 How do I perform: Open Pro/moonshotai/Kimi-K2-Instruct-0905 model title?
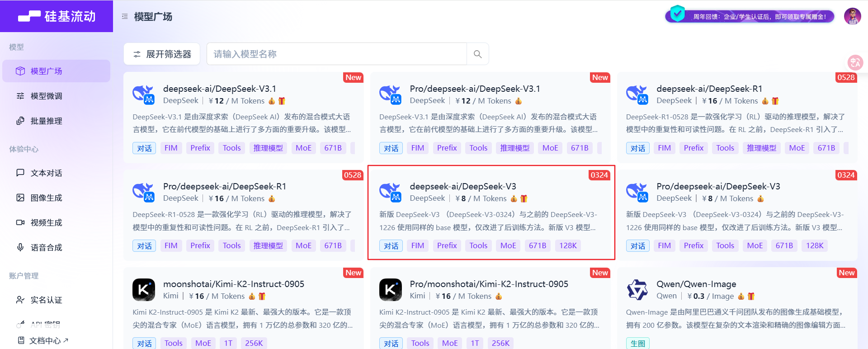coord(489,284)
